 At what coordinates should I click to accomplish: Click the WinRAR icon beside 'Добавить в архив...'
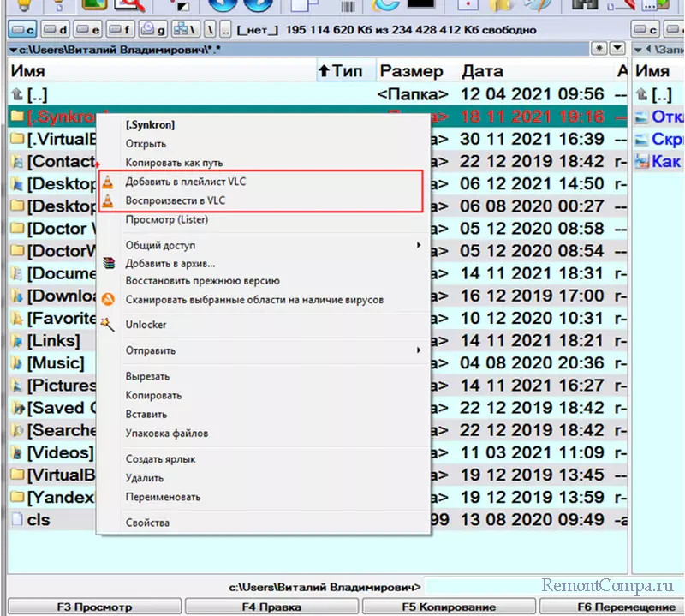point(108,264)
